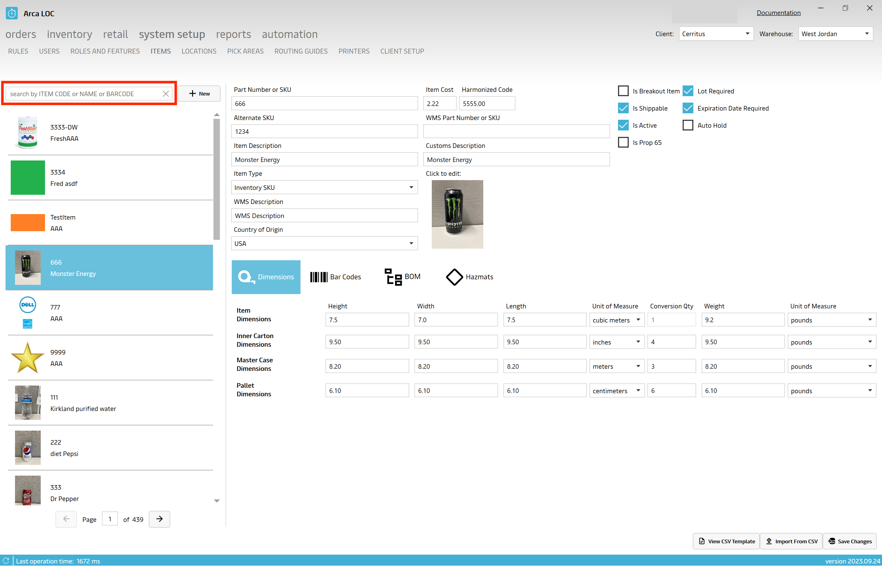Open Item Dimensions cubic meters unit dropdown

point(617,320)
